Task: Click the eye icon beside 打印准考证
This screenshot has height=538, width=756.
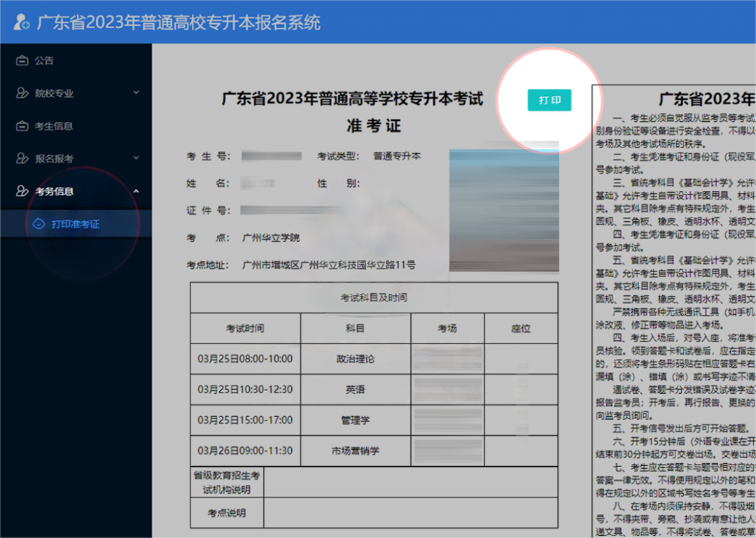Action: [39, 224]
